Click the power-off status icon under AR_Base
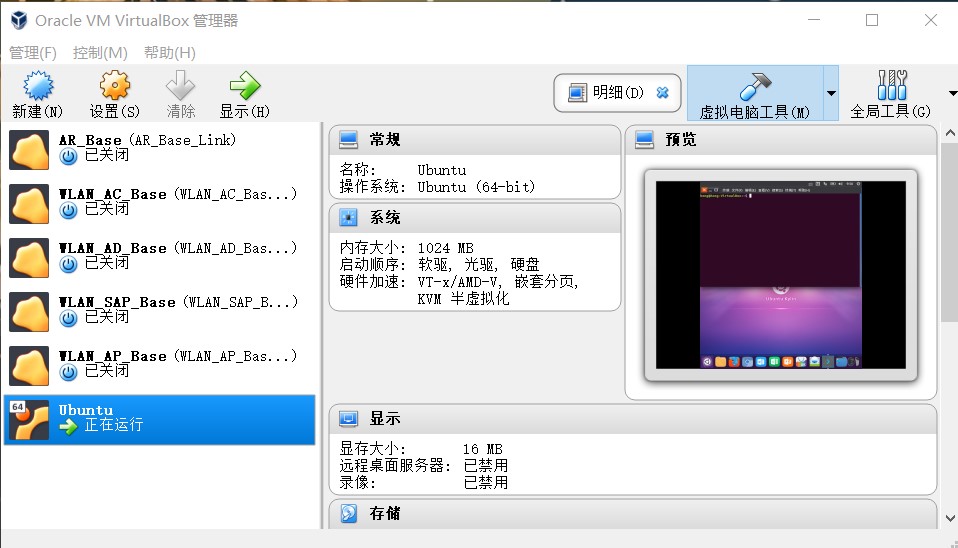 (68, 156)
